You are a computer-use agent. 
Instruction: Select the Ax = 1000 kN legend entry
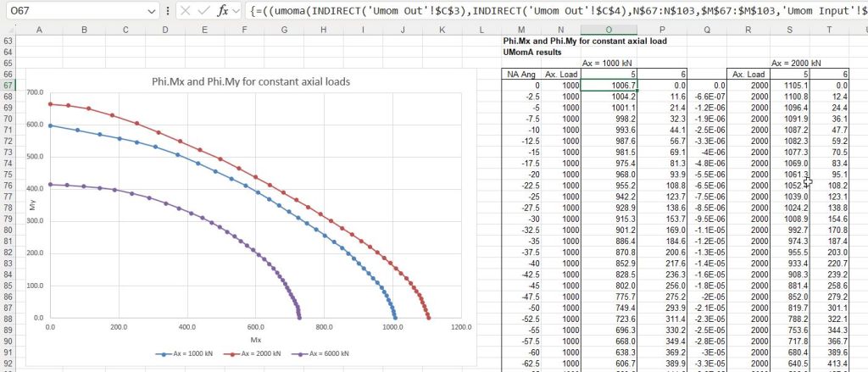point(184,353)
